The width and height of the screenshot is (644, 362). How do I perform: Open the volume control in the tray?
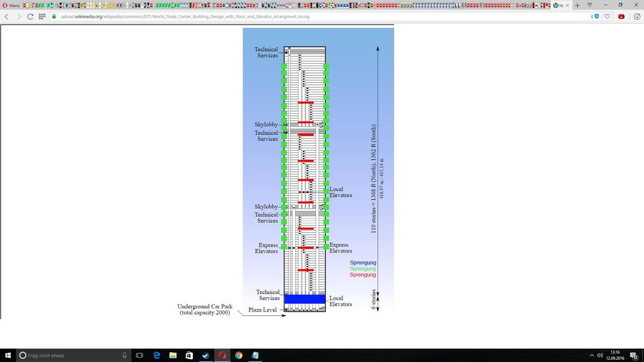pos(600,356)
